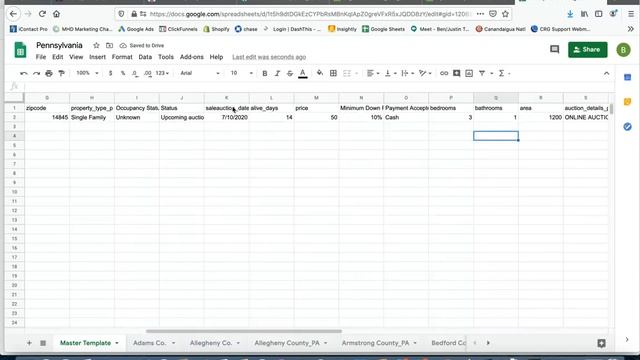Collapse the toolbar with up chevron

pos(606,73)
